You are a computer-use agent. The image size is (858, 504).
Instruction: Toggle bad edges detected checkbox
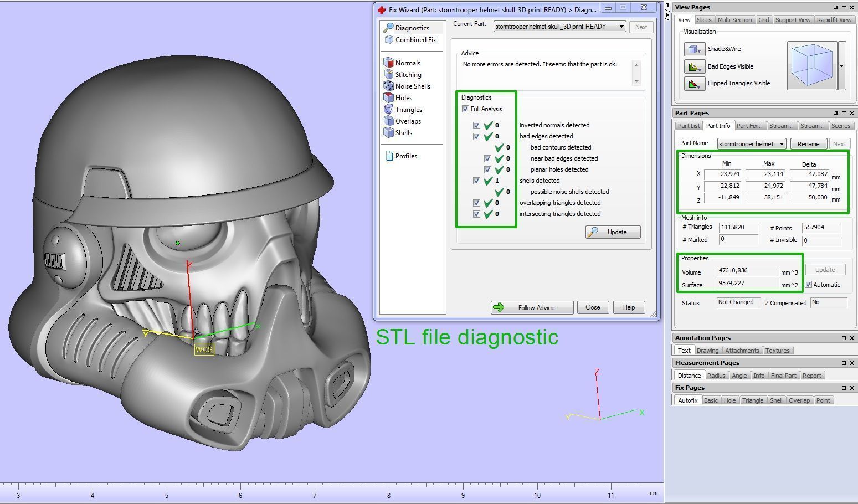[x=476, y=136]
